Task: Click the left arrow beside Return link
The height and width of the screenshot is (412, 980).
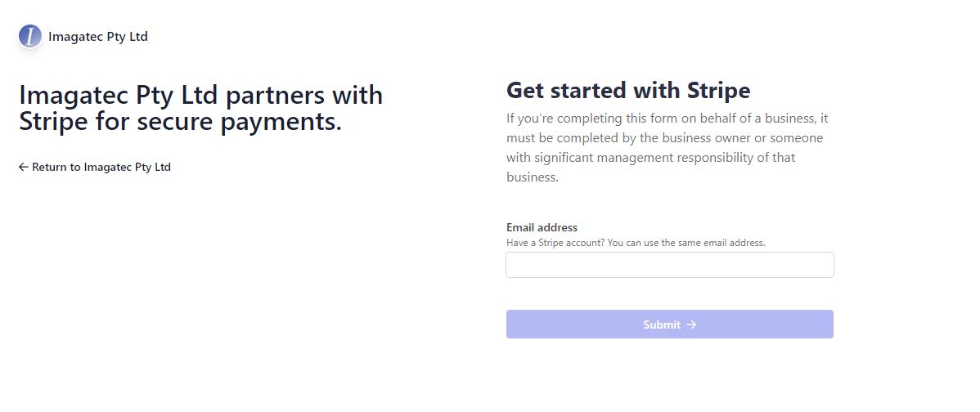Action: [x=24, y=167]
